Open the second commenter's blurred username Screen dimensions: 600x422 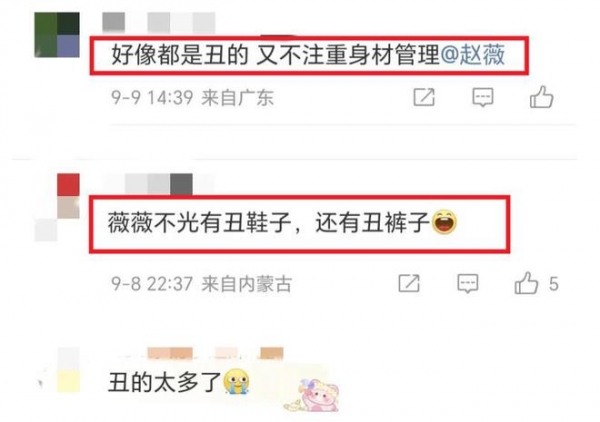159,184
